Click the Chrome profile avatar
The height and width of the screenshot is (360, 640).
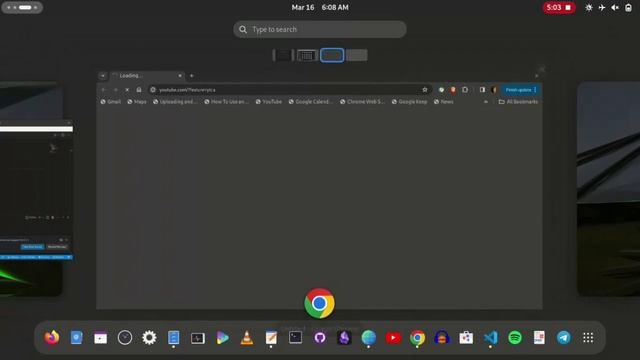coord(494,90)
